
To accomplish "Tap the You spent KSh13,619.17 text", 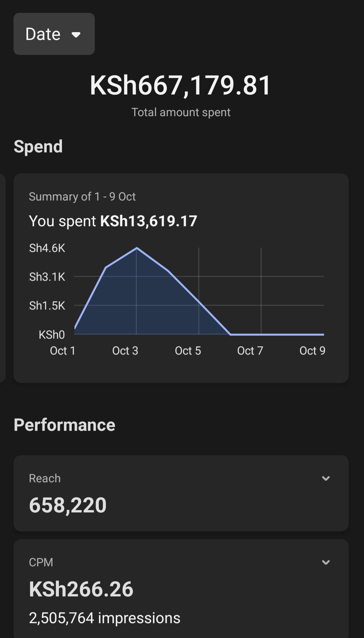I will [113, 221].
